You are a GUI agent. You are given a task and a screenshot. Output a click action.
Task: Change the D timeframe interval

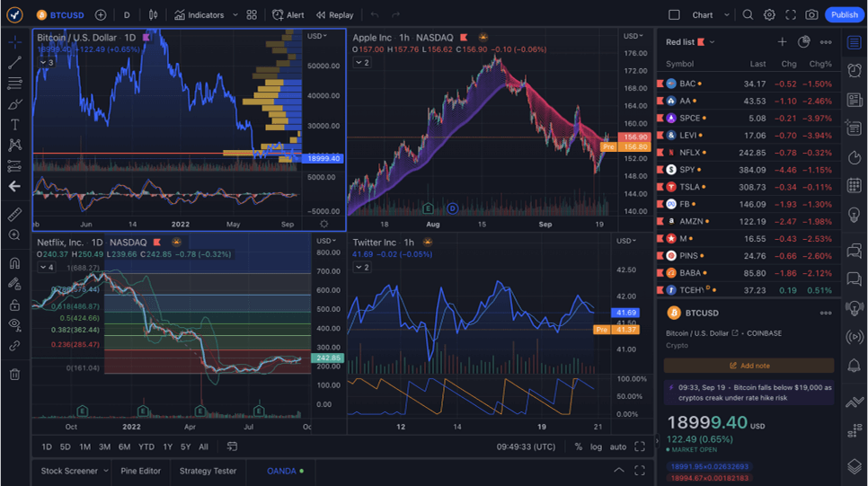pyautogui.click(x=127, y=15)
